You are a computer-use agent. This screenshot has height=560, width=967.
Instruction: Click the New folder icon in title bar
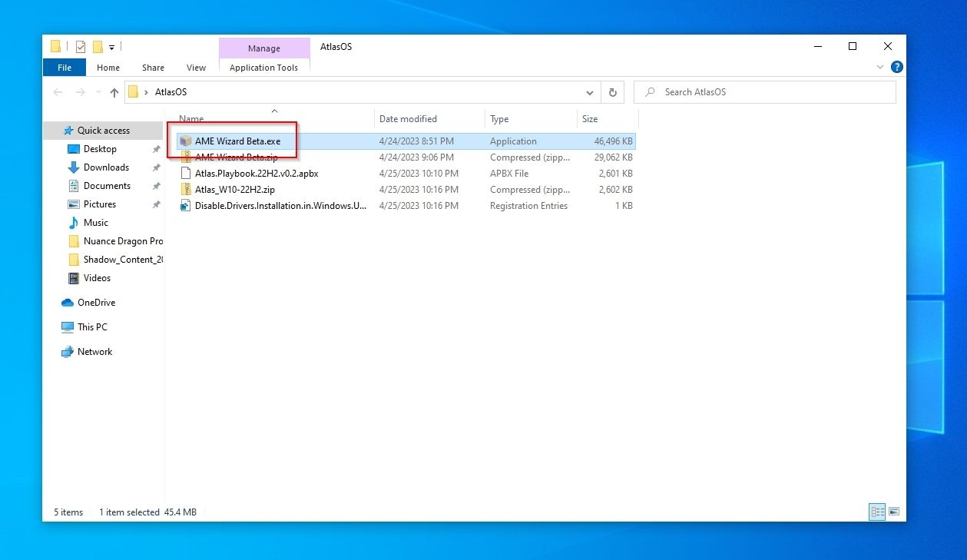[98, 47]
